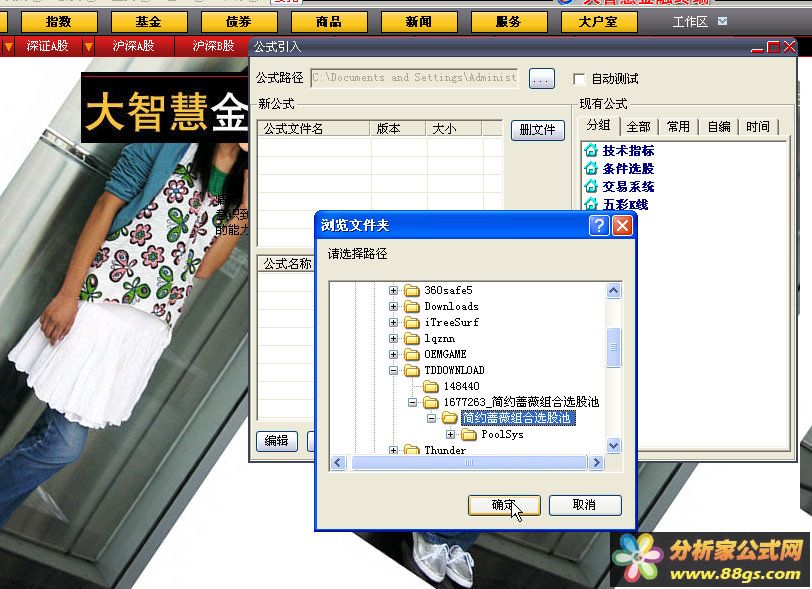The image size is (812, 589).
Task: Expand the lqznn folder node
Action: (394, 339)
